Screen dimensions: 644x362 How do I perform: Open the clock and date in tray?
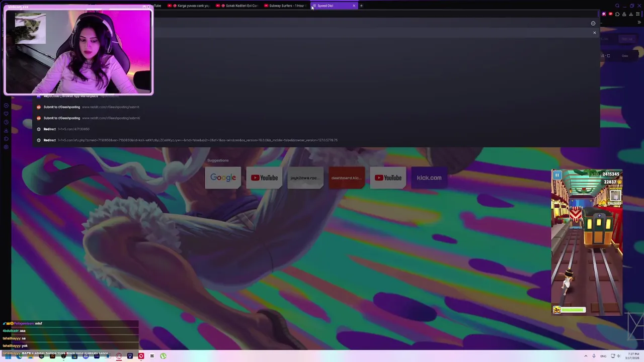coord(631,356)
